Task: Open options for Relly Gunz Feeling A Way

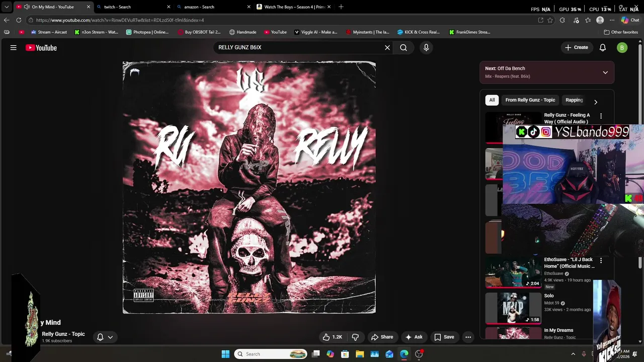Action: (601, 116)
